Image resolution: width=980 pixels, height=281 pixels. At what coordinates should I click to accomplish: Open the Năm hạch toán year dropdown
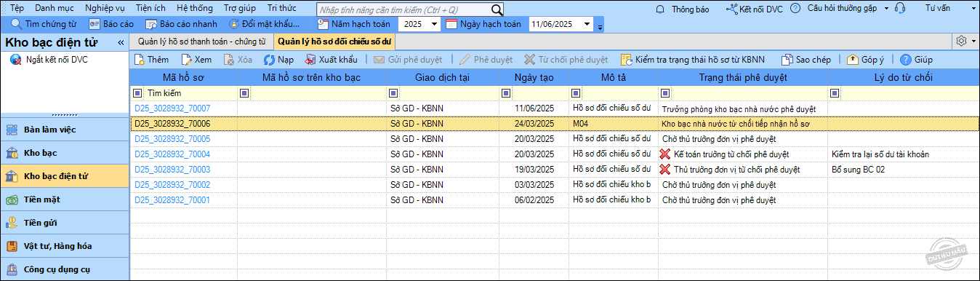(434, 24)
